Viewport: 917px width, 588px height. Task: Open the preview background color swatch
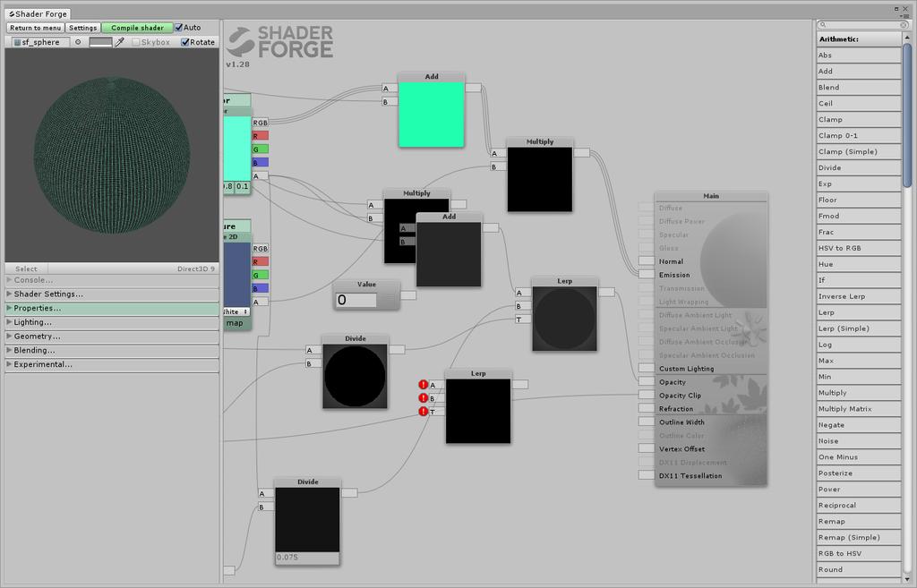100,42
